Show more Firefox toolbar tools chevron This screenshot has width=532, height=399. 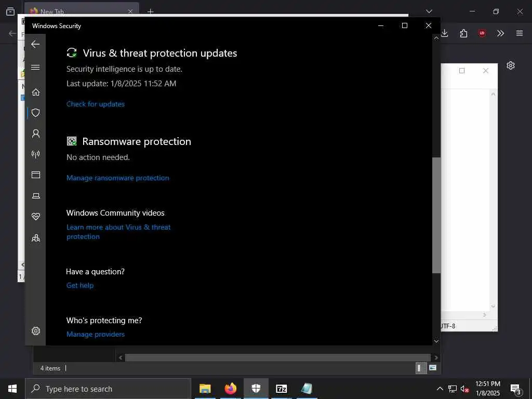(500, 33)
